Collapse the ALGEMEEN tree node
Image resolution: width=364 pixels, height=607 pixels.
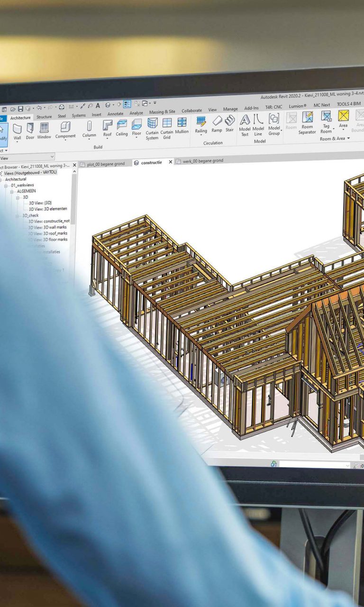pyautogui.click(x=12, y=191)
